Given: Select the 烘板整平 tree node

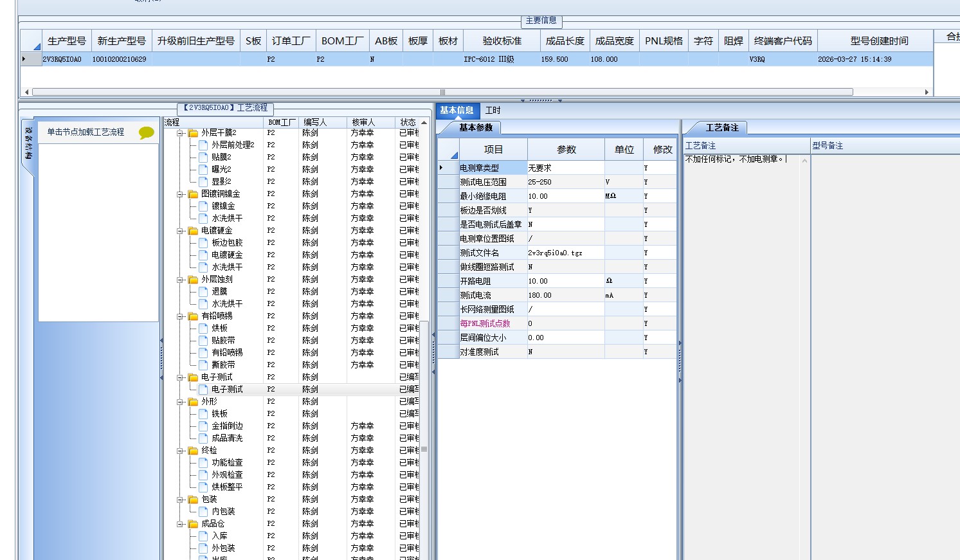Looking at the screenshot, I should coord(227,487).
